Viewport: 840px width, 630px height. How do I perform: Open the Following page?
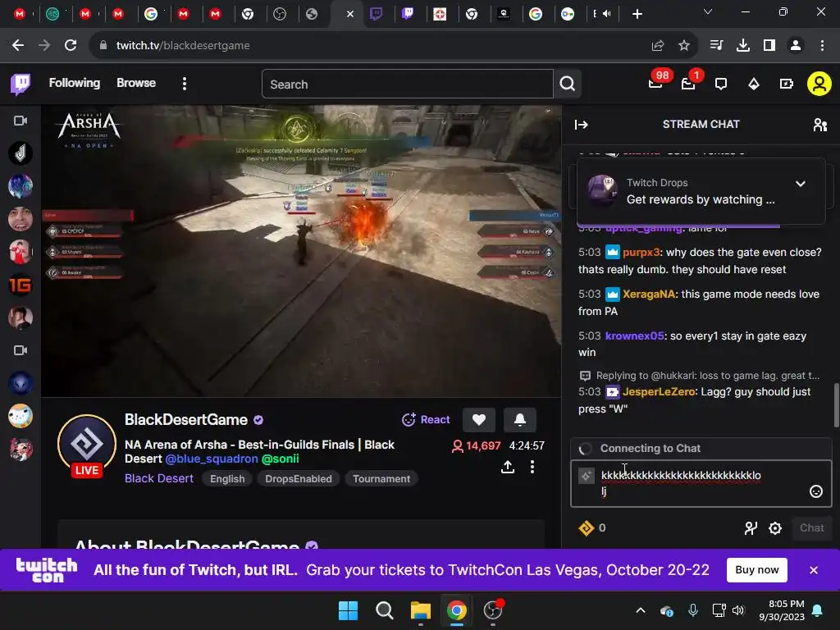[75, 83]
